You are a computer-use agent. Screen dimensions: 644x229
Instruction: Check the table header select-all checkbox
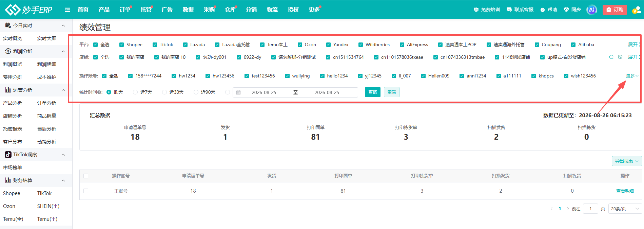pos(86,176)
